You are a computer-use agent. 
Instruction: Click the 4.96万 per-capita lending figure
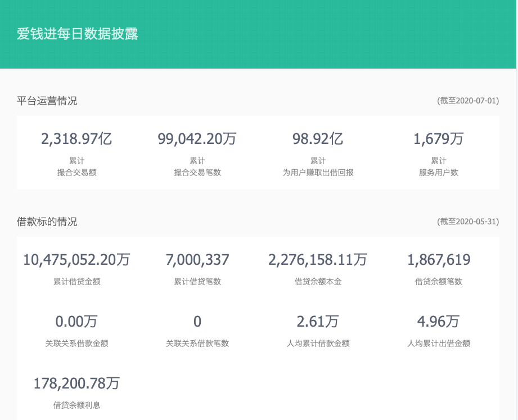coord(439,321)
